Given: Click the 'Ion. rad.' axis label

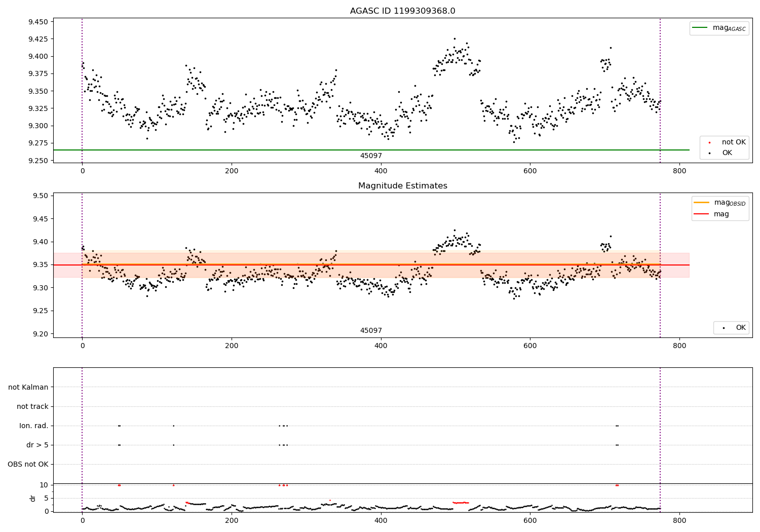Looking at the screenshot, I should point(34,426).
